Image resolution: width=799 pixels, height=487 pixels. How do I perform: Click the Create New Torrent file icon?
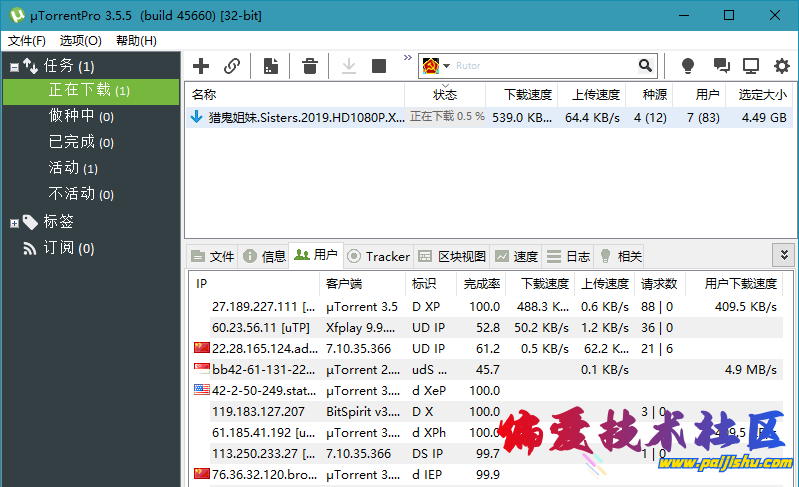coord(270,66)
